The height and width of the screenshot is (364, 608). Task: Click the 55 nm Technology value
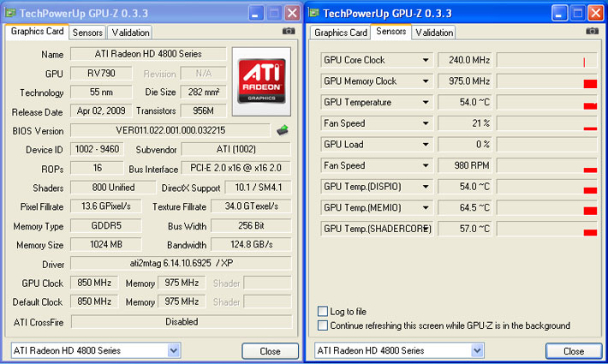click(101, 92)
